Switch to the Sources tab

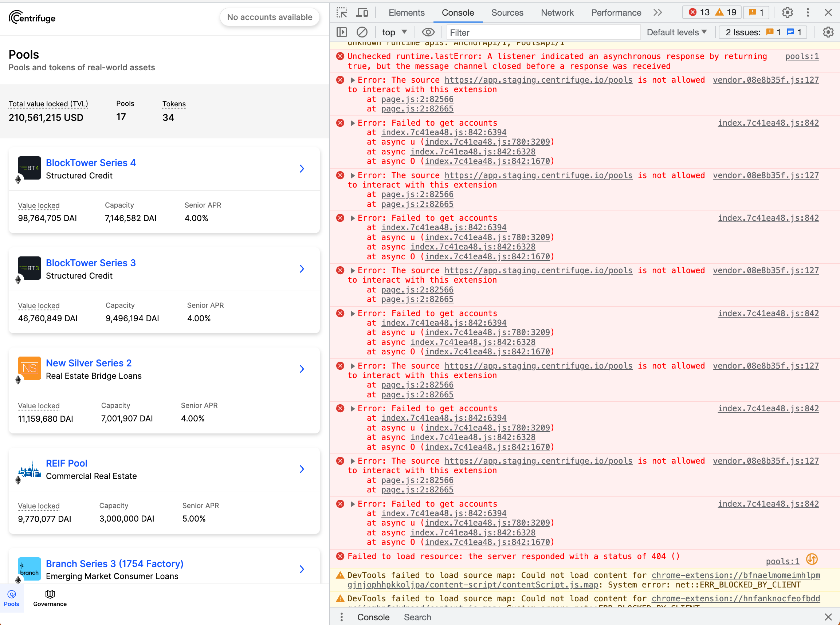point(507,12)
